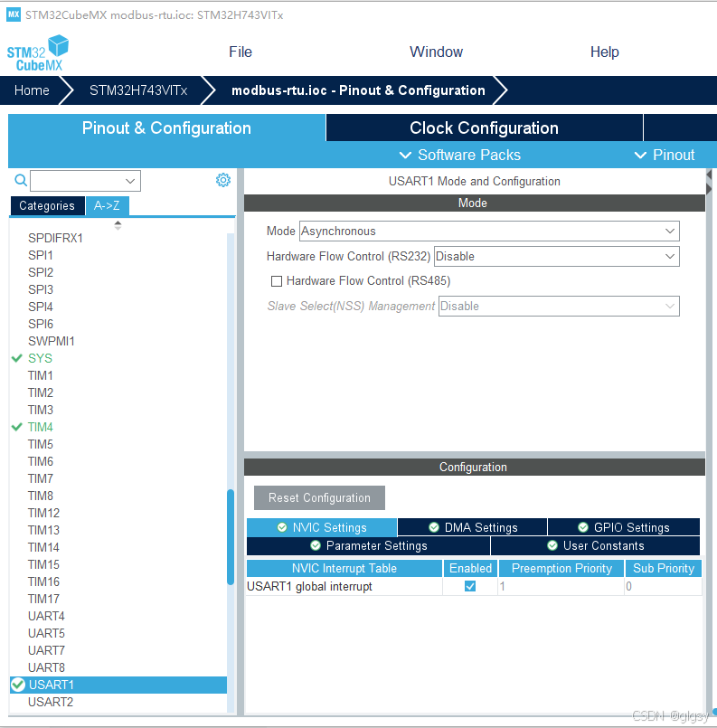
Task: Select SPI1 in peripheral list
Action: pos(41,255)
